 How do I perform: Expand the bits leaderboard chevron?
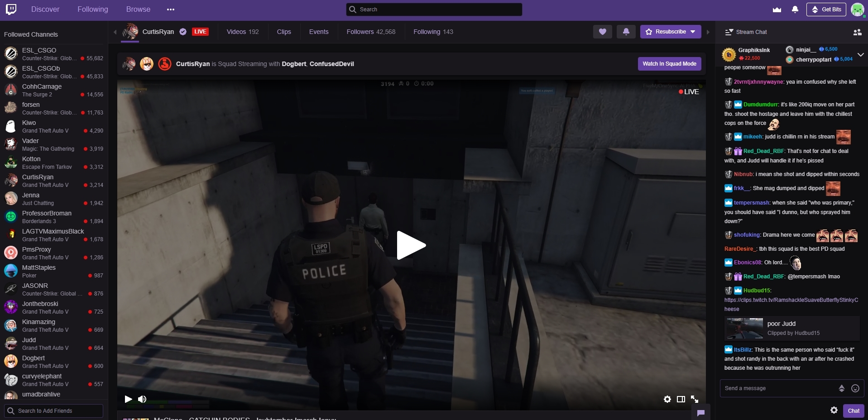861,55
